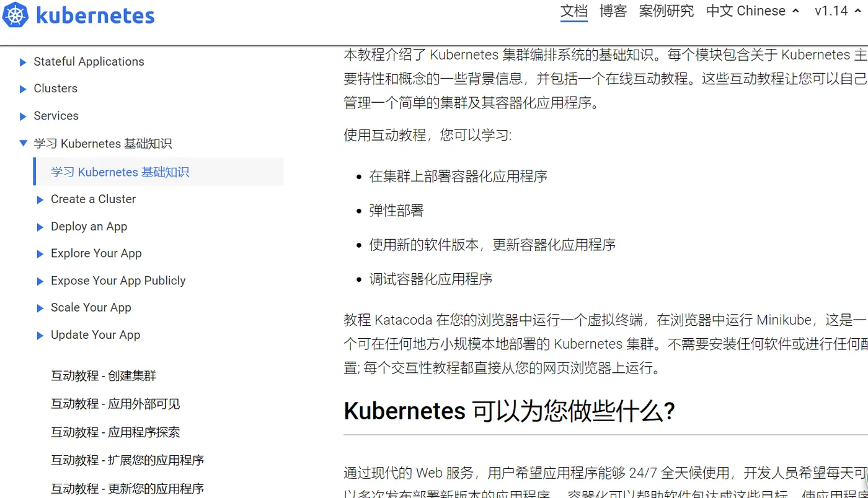The height and width of the screenshot is (498, 868).
Task: Click bullet text 使用新的软件版本，更新容器化应用程序
Action: pyautogui.click(x=492, y=244)
